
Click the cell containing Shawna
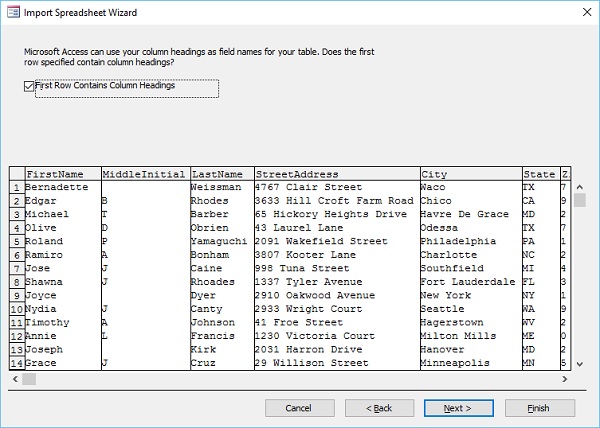pyautogui.click(x=63, y=282)
